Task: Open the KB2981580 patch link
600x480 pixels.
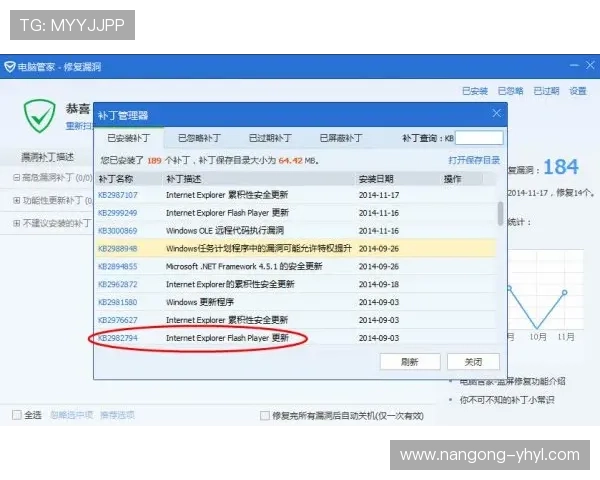Action: tap(117, 302)
